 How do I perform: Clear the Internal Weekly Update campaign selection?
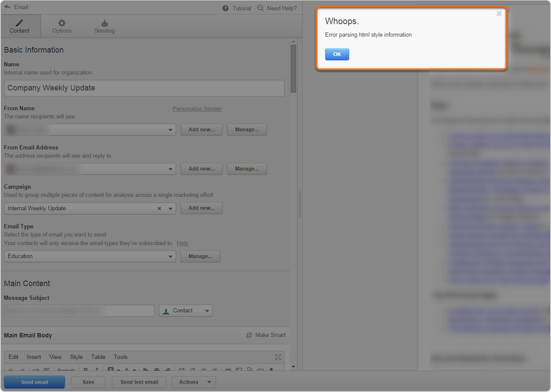159,209
